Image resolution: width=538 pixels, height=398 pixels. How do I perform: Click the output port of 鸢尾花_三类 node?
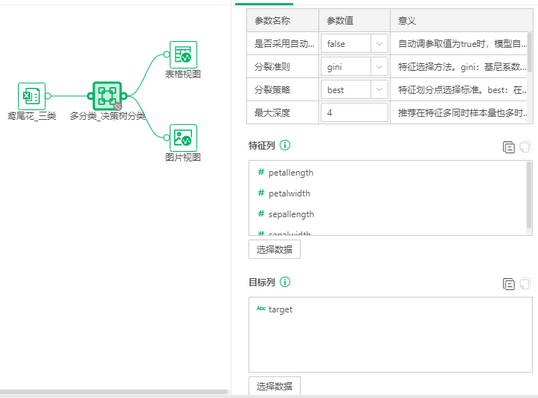click(x=48, y=96)
